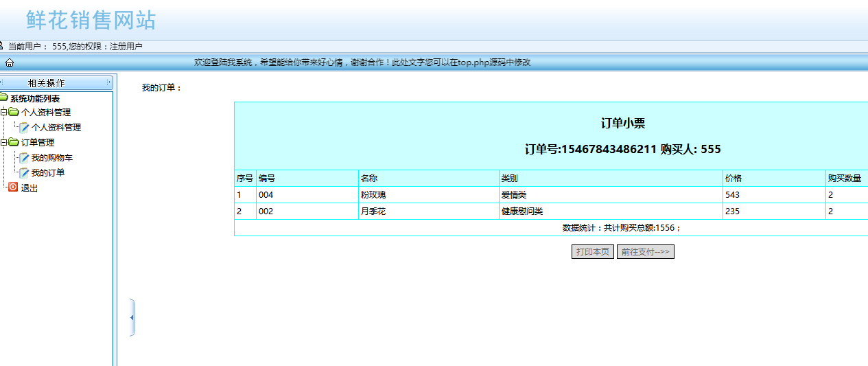Click the page icon next to the 个人资料管理 child item
Screen dimensions: 868x366
(x=24, y=127)
